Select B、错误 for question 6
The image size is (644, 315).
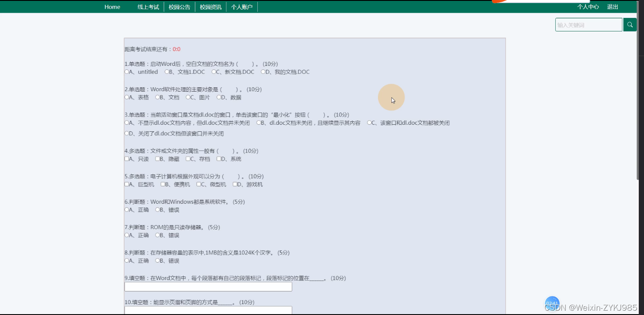[157, 209]
